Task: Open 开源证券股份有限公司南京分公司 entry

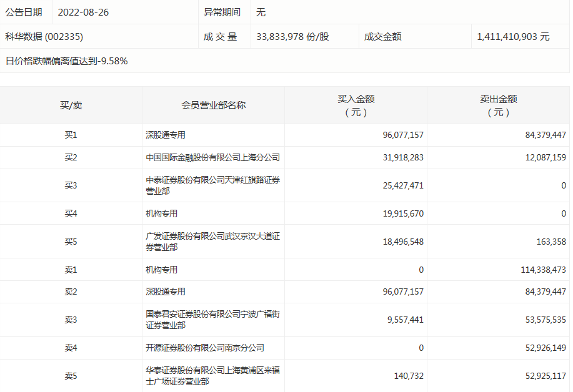Action: tap(205, 348)
